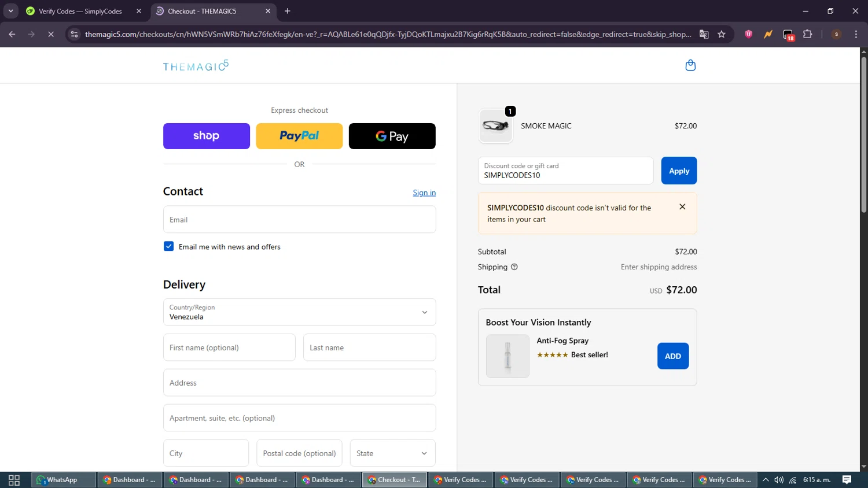This screenshot has width=868, height=488.
Task: Apply the discount code
Action: (x=679, y=171)
